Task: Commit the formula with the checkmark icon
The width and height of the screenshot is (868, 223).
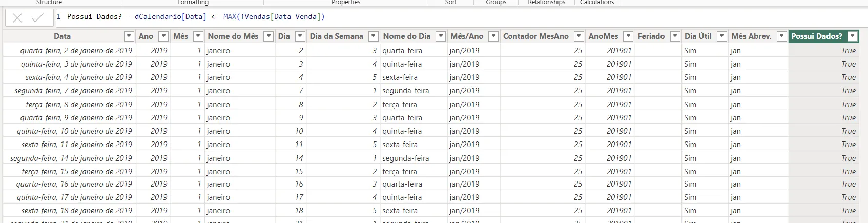Action: coord(37,18)
